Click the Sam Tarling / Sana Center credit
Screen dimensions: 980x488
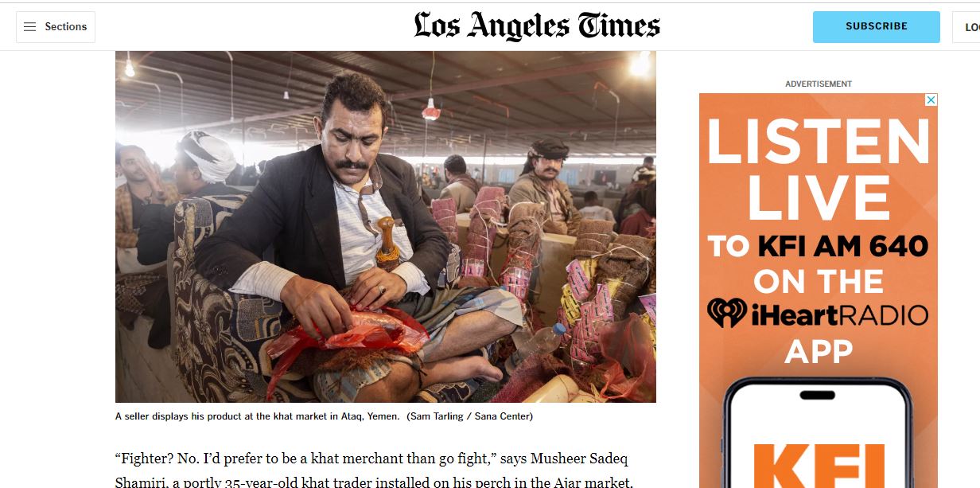(469, 416)
